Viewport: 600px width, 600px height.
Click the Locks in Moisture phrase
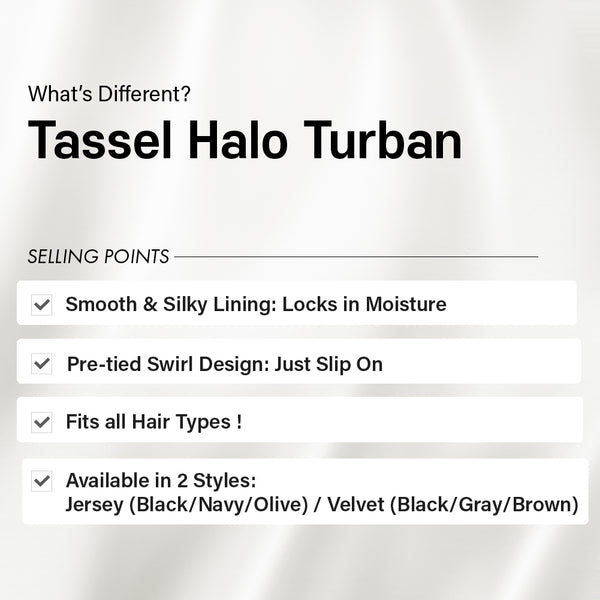pyautogui.click(x=364, y=305)
